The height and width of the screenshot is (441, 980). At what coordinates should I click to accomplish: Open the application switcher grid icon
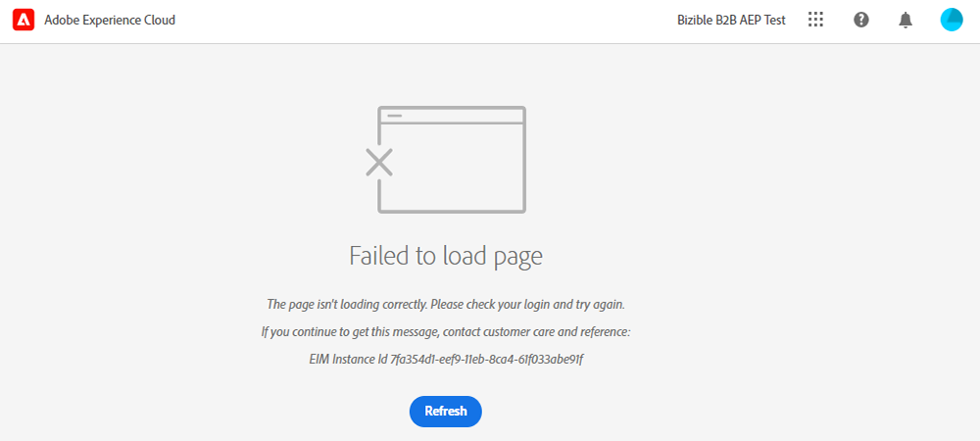click(x=815, y=20)
